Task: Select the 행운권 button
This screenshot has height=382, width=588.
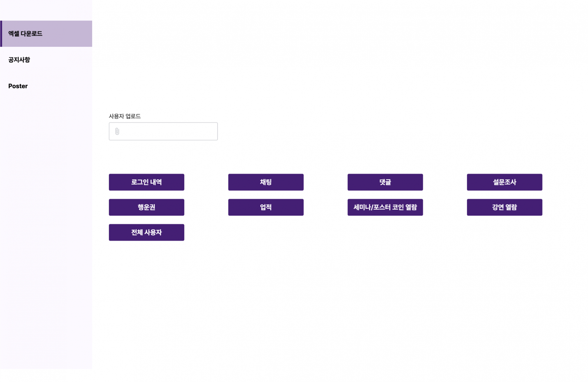Action: tap(146, 207)
